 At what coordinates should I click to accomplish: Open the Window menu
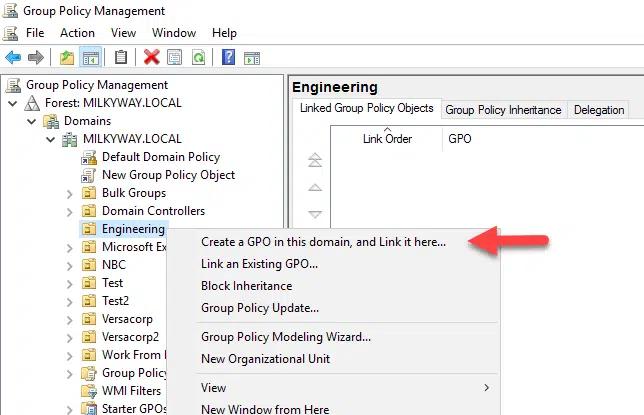point(174,33)
